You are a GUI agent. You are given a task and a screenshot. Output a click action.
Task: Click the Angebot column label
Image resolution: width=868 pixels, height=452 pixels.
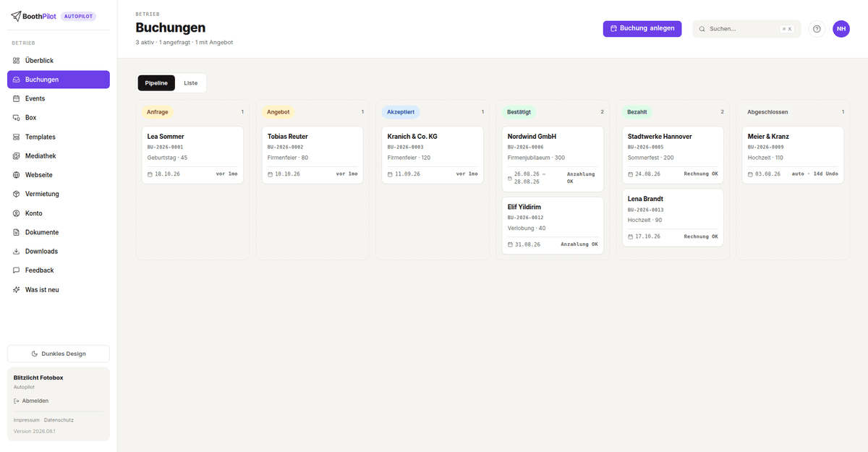pyautogui.click(x=278, y=112)
